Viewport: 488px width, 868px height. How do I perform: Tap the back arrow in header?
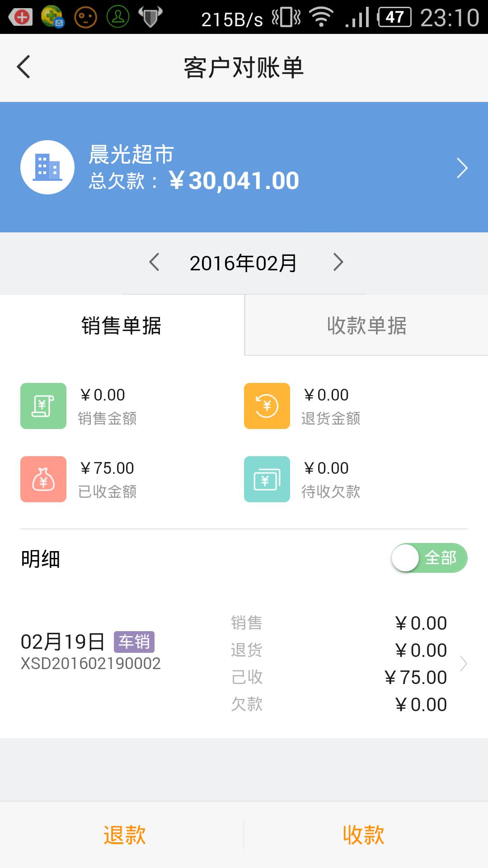coord(23,67)
